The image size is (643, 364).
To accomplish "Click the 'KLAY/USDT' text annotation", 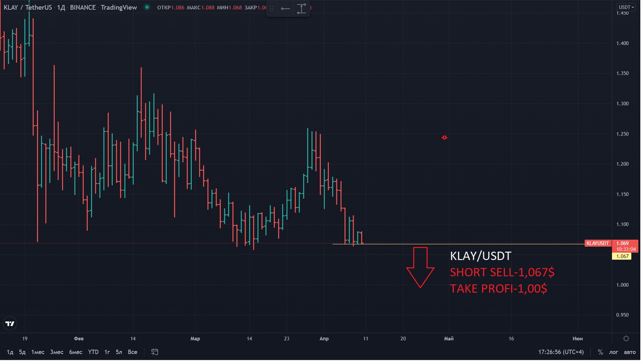I will pyautogui.click(x=480, y=256).
